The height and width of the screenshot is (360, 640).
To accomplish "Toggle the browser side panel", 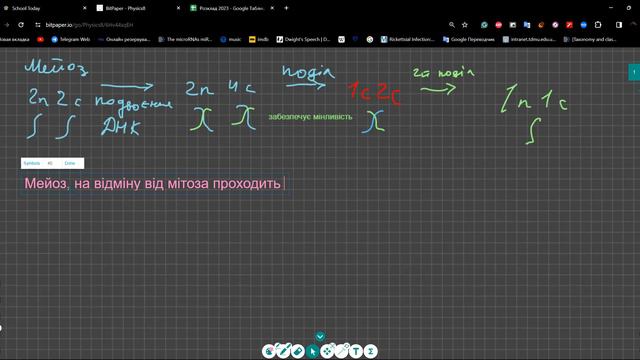I will pos(619,25).
